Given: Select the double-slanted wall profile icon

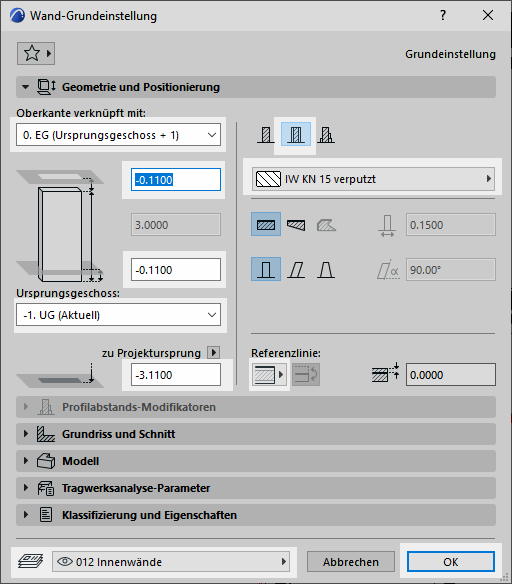Looking at the screenshot, I should coord(326,270).
